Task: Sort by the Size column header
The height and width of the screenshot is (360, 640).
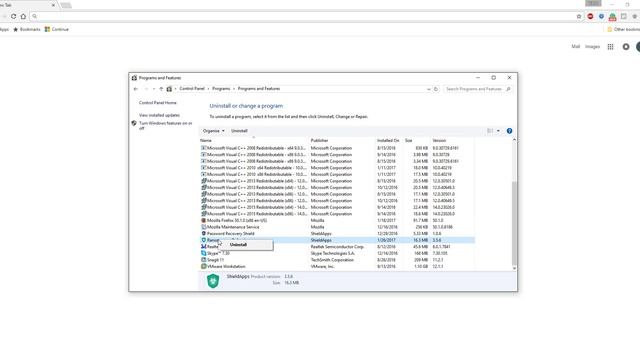Action: coord(409,140)
